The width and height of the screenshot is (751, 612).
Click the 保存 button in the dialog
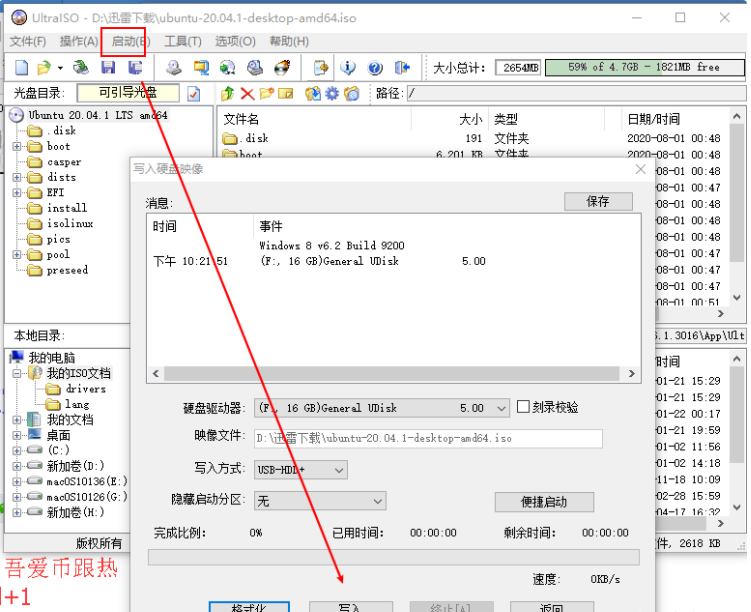coord(598,201)
